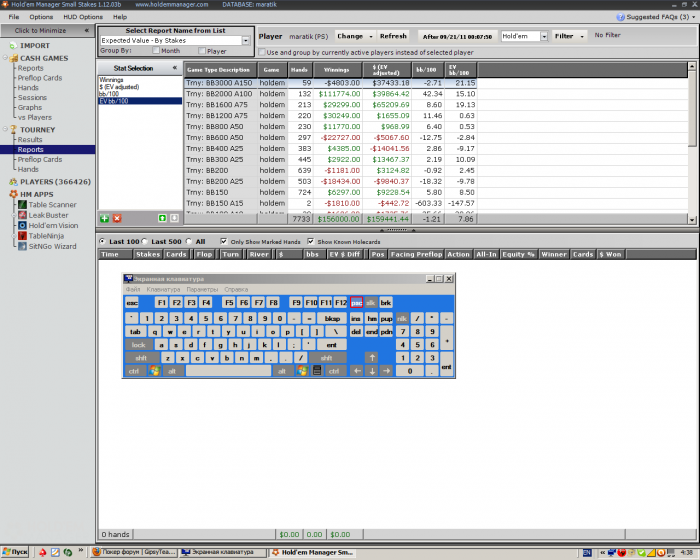Collapse the Stat Selection panel chevron
This screenshot has height=560, width=700.
point(175,68)
